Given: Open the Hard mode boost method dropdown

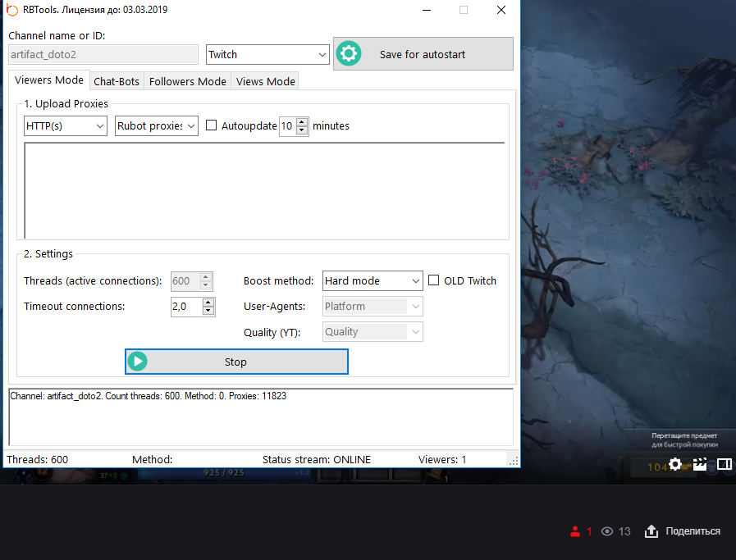Looking at the screenshot, I should [x=373, y=280].
